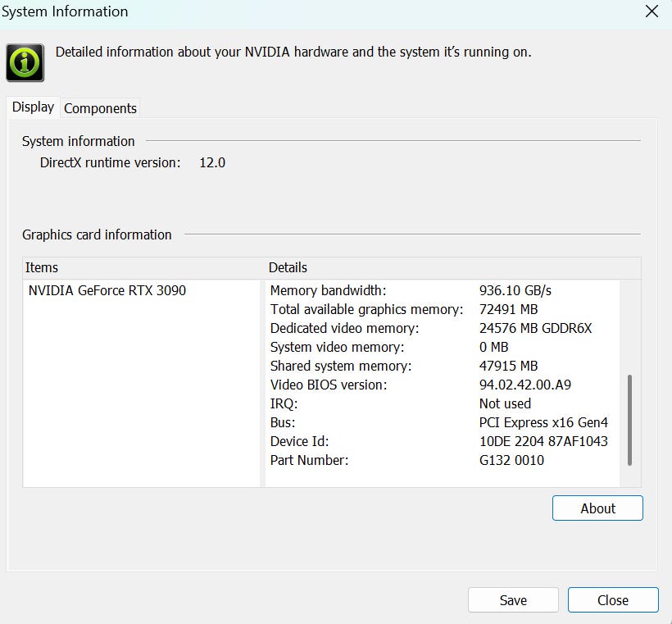Click the DirectX runtime version label
The width and height of the screenshot is (672, 624).
tap(110, 162)
